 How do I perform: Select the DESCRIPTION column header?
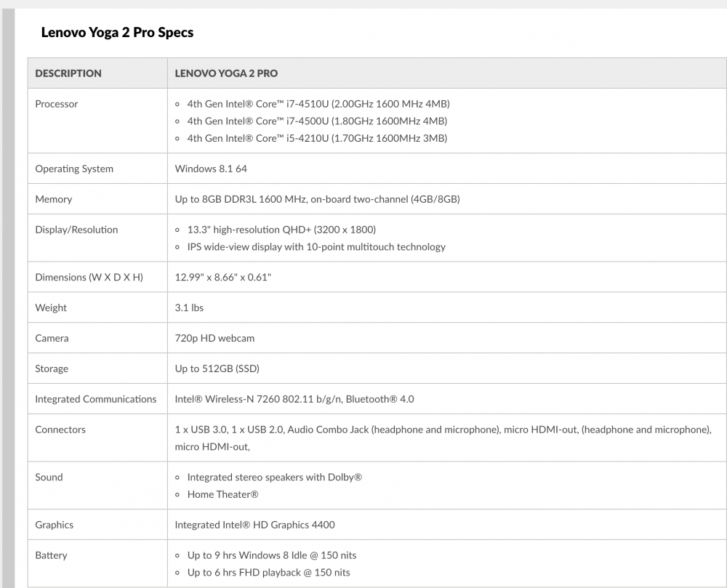68,73
